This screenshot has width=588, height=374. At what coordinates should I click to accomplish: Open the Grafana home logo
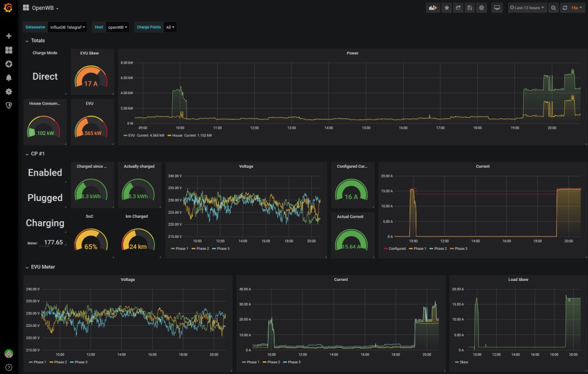8,7
